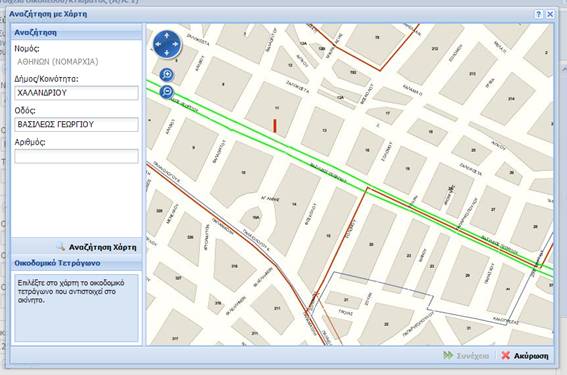This screenshot has width=567, height=375.
Task: Pan the map right with right arrow
Action: click(x=175, y=44)
